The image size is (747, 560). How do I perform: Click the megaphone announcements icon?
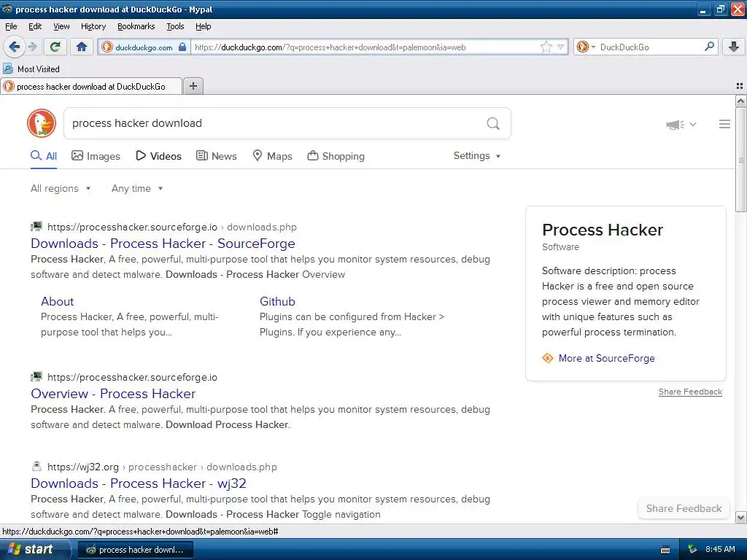pos(675,124)
